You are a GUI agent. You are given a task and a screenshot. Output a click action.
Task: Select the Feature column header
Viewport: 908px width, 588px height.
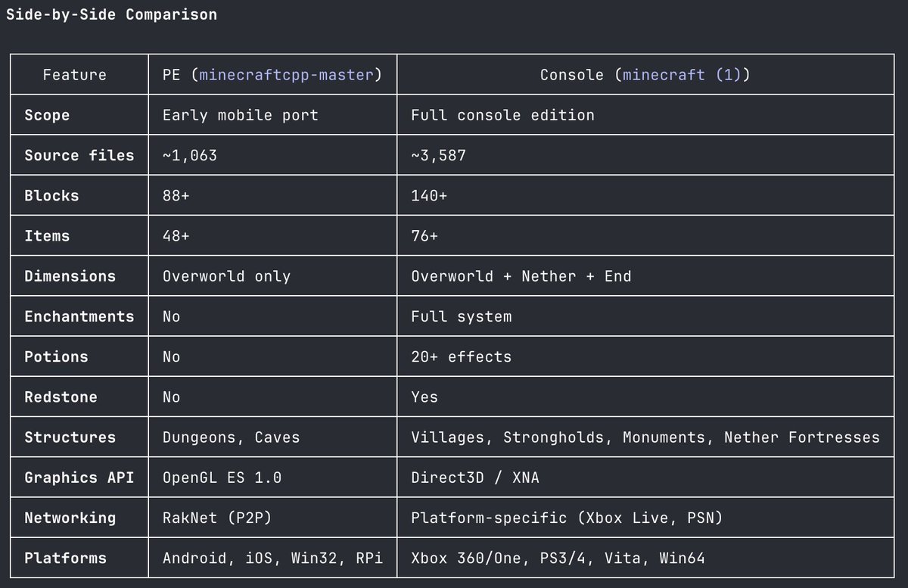(74, 75)
